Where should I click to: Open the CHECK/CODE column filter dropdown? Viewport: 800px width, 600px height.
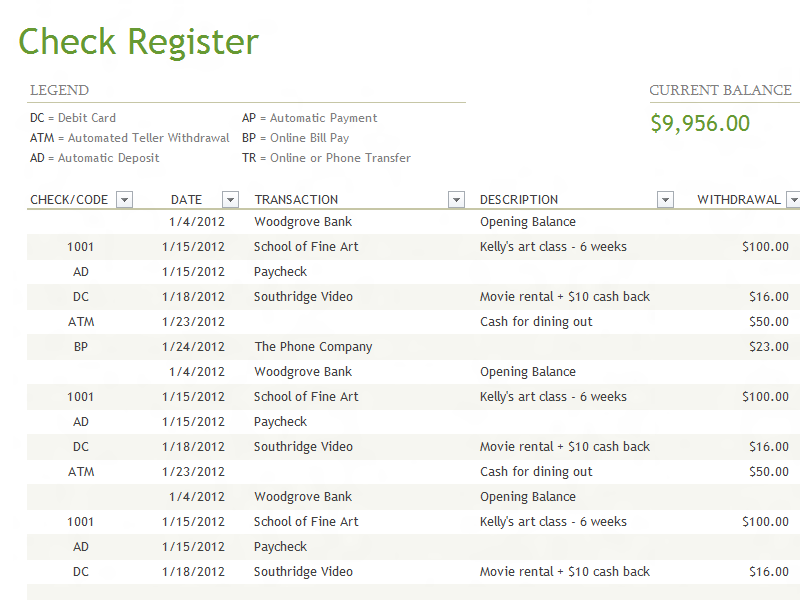pyautogui.click(x=124, y=200)
